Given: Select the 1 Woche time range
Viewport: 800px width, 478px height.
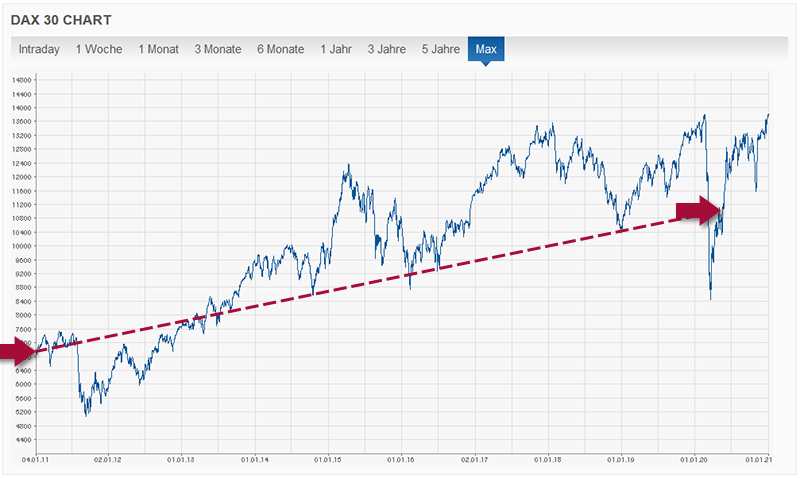Looking at the screenshot, I should click(99, 49).
